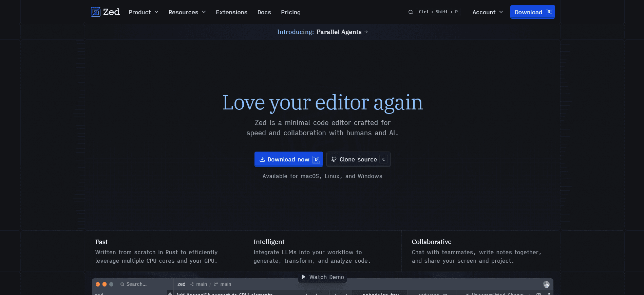This screenshot has height=295, width=644.
Task: Click the user avatar in the editor preview
Action: pyautogui.click(x=546, y=284)
